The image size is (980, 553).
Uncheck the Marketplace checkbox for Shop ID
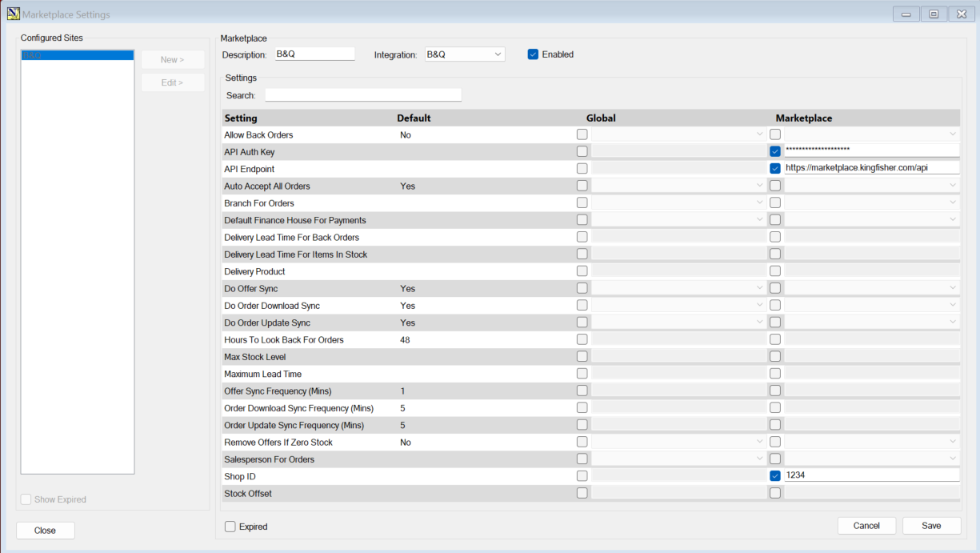pyautogui.click(x=775, y=476)
